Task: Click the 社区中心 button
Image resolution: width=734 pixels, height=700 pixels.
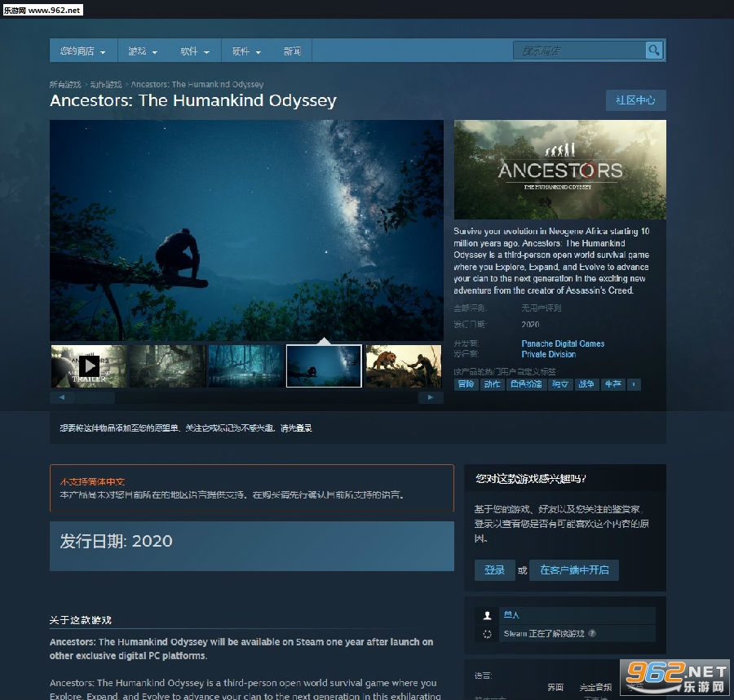Action: click(x=635, y=100)
